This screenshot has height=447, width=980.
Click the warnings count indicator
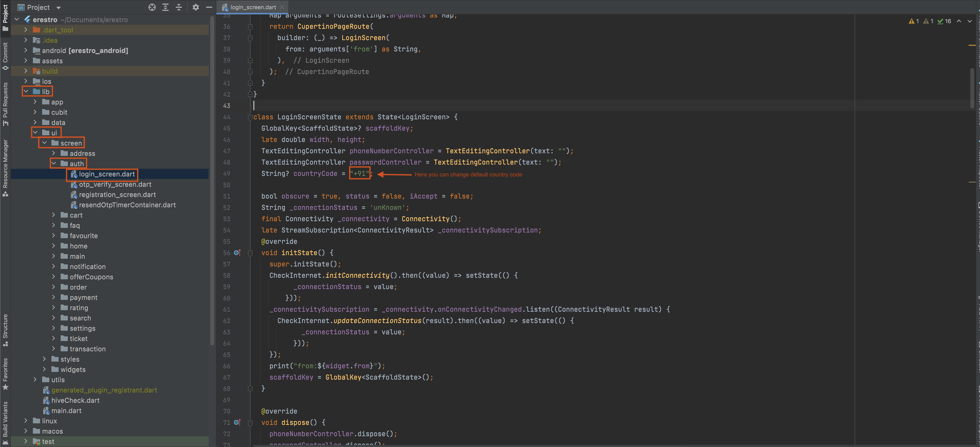pyautogui.click(x=914, y=21)
